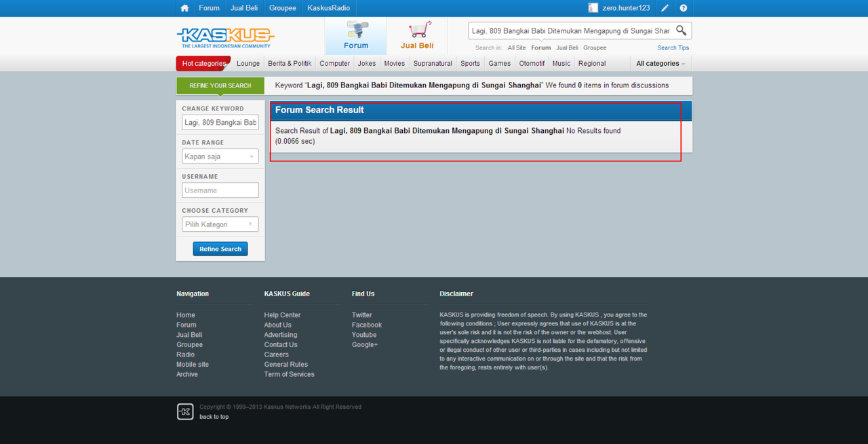
Task: Select Hot categories tab
Action: (x=203, y=64)
